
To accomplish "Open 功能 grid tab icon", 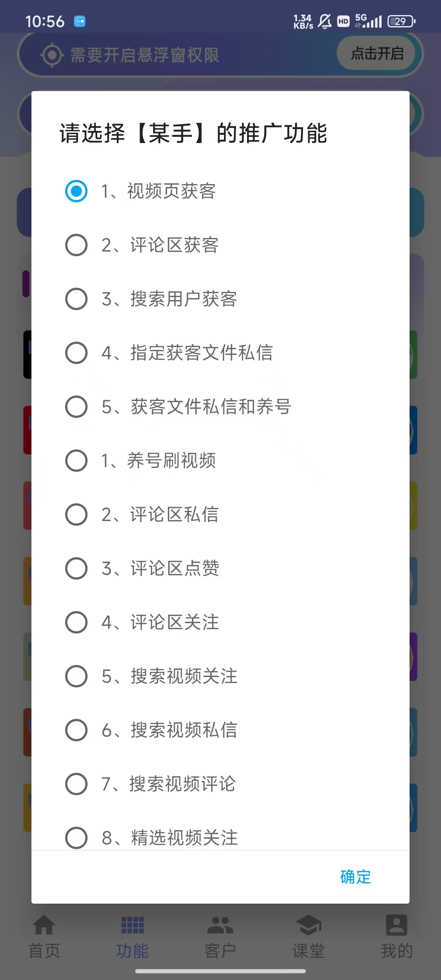I will 132,925.
